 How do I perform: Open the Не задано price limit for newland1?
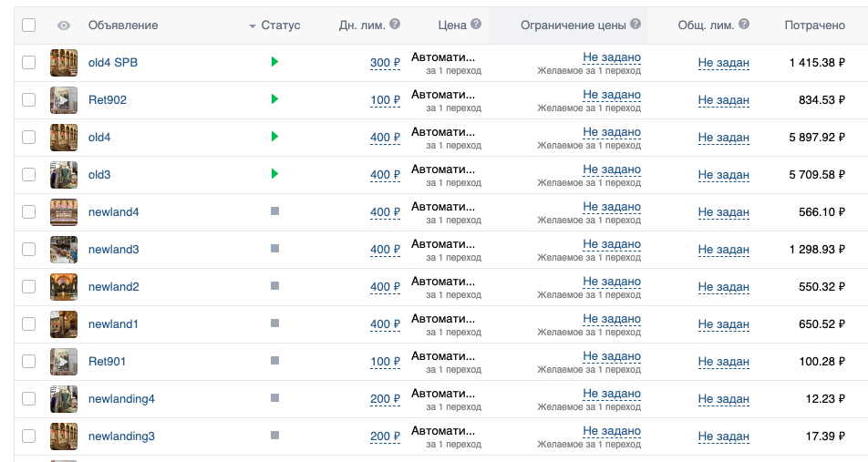(612, 319)
